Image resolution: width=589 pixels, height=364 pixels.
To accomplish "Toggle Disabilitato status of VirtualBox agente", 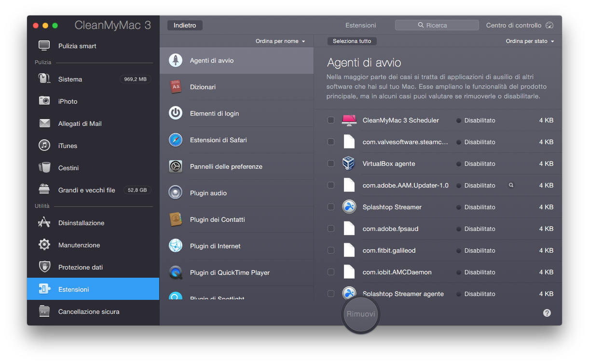I will 476,164.
